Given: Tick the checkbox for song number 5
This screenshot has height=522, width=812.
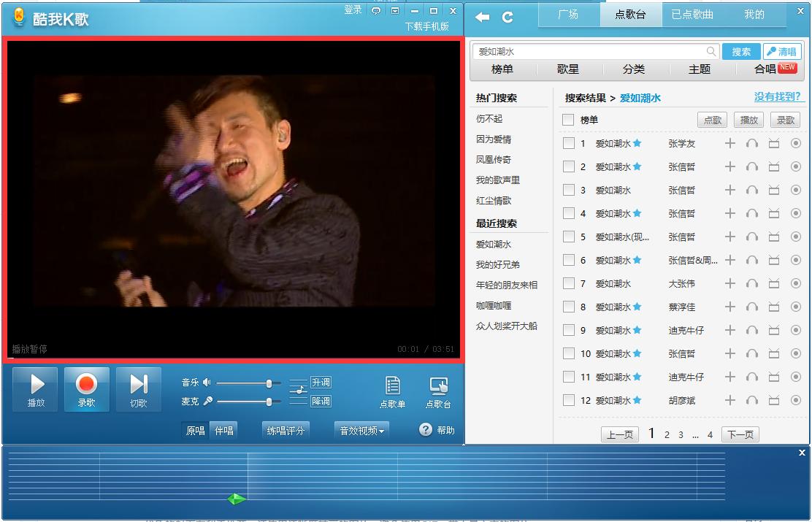Looking at the screenshot, I should point(568,237).
